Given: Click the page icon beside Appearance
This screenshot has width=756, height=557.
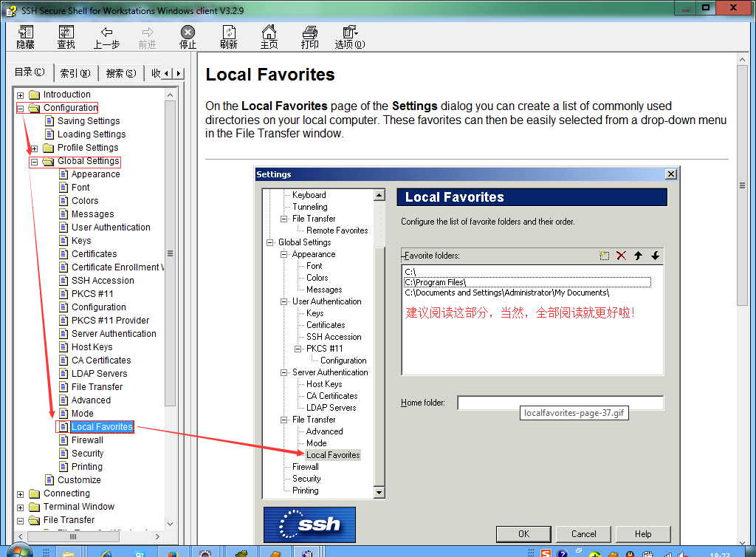Looking at the screenshot, I should pyautogui.click(x=63, y=174).
